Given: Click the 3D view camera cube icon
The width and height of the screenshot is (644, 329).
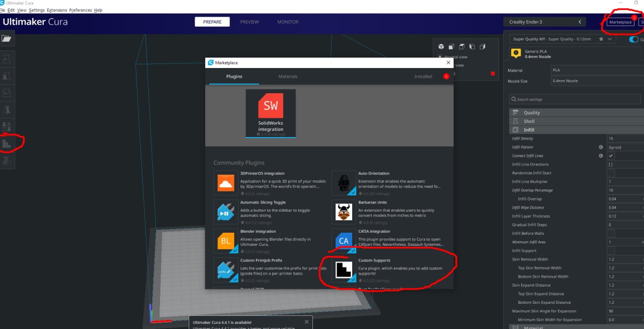Looking at the screenshot, I should coord(441,46).
